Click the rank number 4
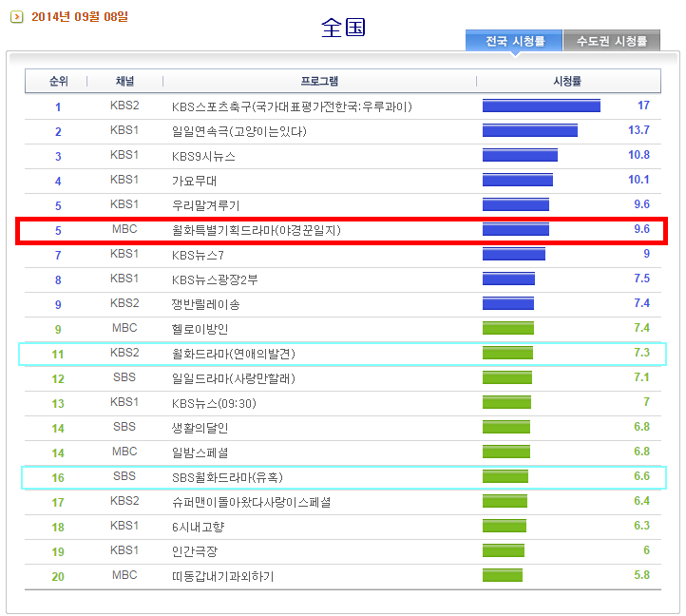686x616 pixels. click(58, 182)
